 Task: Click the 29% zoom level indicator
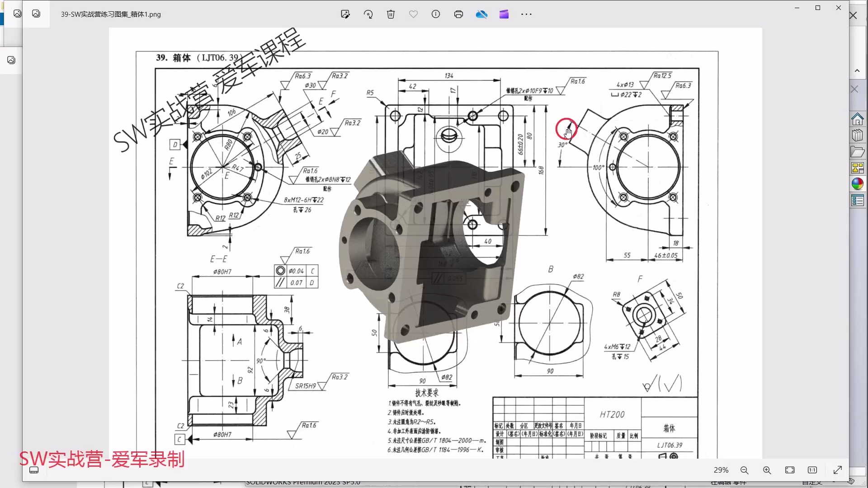click(x=721, y=470)
